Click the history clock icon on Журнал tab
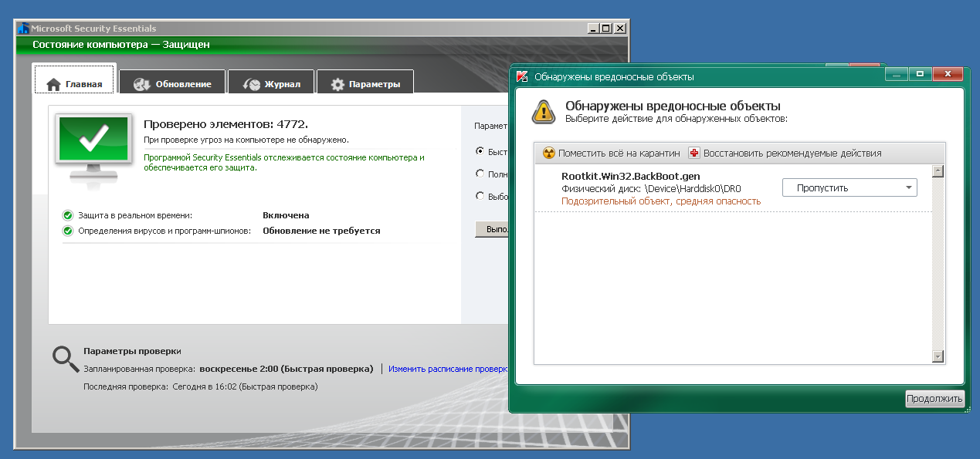The width and height of the screenshot is (980, 459). (251, 84)
